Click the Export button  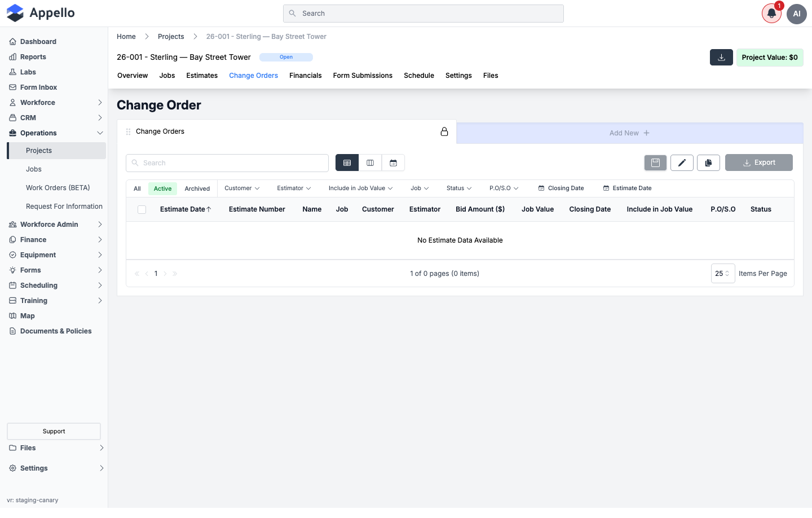pyautogui.click(x=759, y=163)
